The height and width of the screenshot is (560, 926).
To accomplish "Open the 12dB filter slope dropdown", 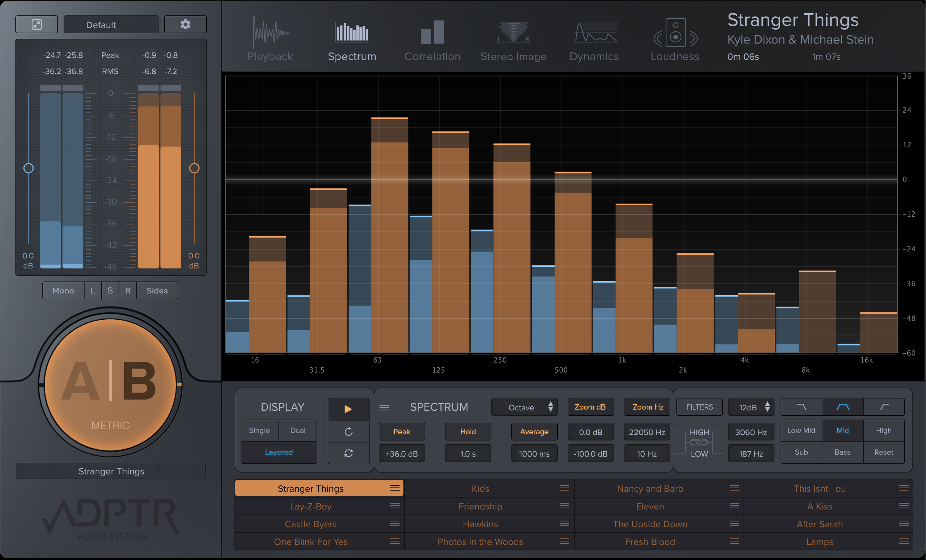I will pyautogui.click(x=751, y=407).
